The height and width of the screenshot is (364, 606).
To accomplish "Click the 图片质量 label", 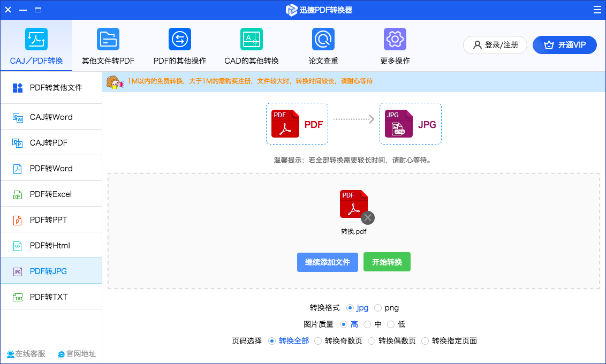I will [319, 324].
